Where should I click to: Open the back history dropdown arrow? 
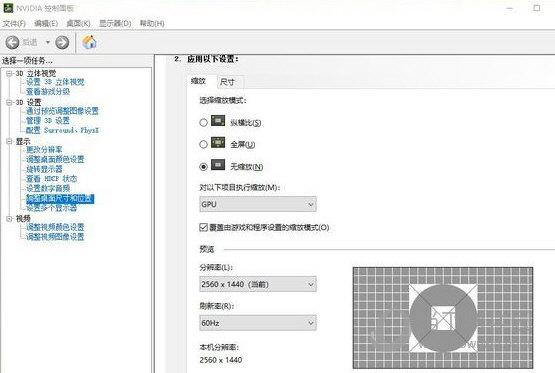click(x=47, y=42)
